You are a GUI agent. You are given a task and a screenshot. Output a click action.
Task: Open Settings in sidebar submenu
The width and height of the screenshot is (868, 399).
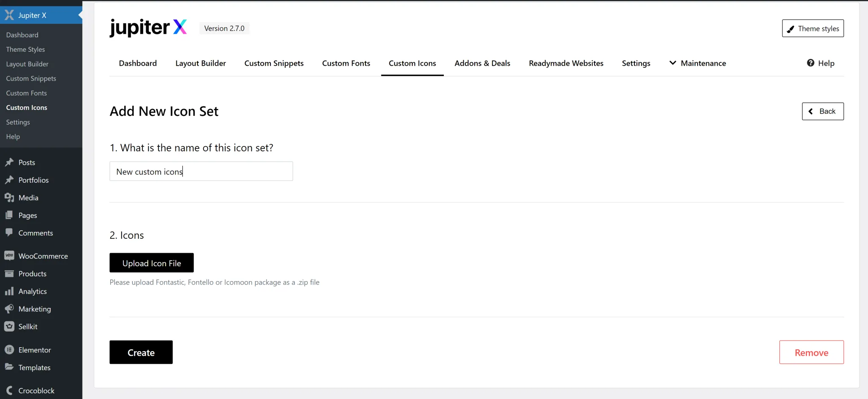coord(18,122)
